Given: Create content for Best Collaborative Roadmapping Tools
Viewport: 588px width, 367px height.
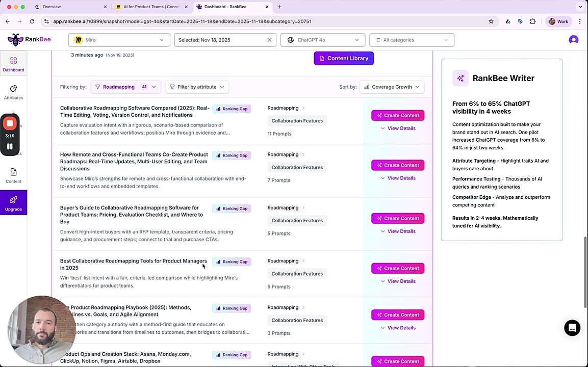Looking at the screenshot, I should pyautogui.click(x=398, y=268).
